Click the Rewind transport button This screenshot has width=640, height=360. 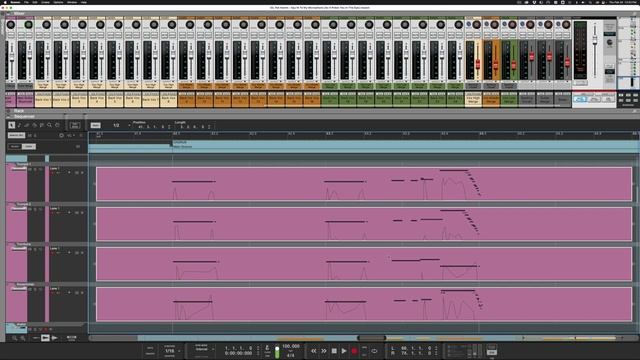[x=313, y=351]
